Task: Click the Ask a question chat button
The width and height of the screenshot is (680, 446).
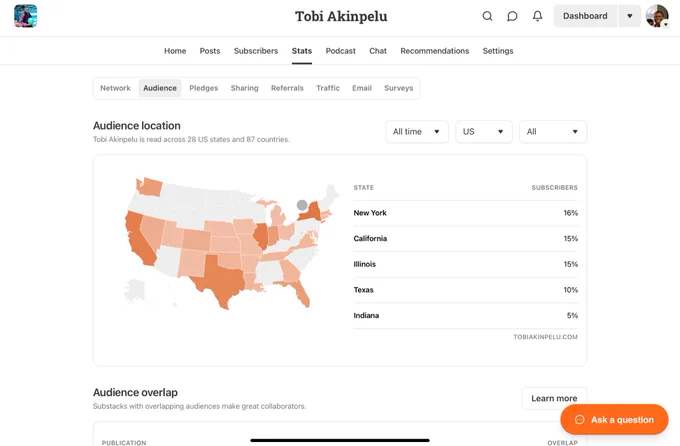Action: point(614,420)
